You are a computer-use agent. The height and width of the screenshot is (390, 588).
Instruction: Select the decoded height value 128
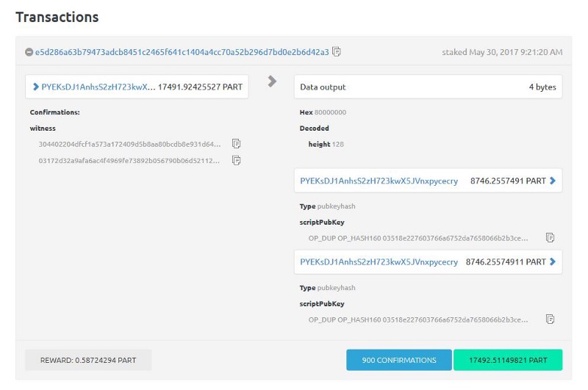(x=338, y=144)
